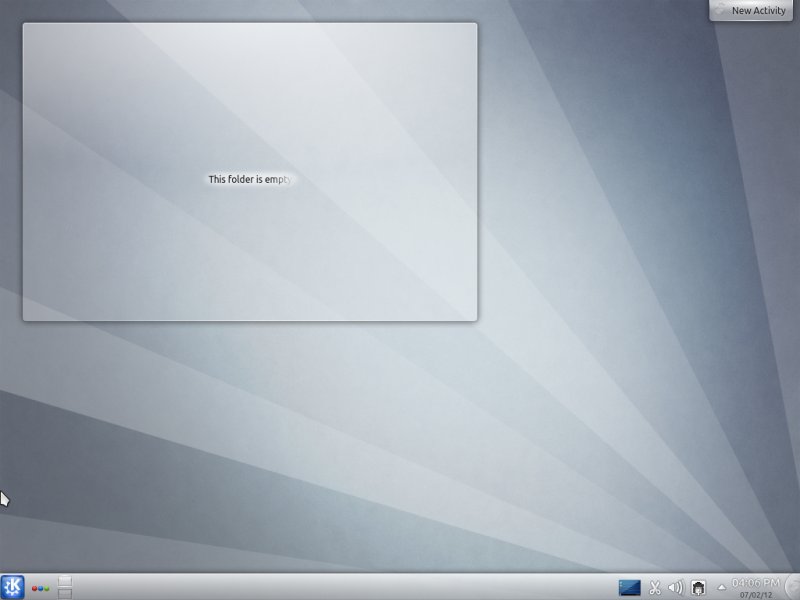Click the speaker volume icon in system tray
Image resolution: width=800 pixels, height=600 pixels.
point(676,588)
